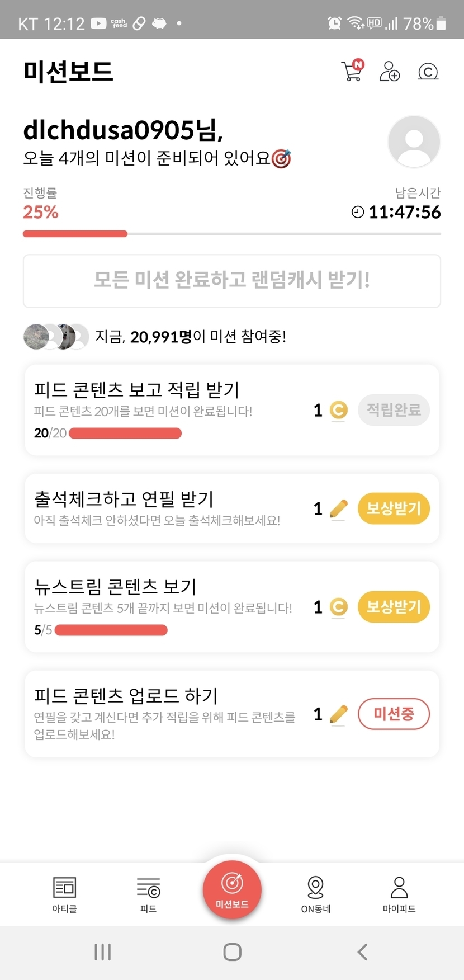Select the 미션보드 center tab
This screenshot has width=464, height=980.
[232, 889]
